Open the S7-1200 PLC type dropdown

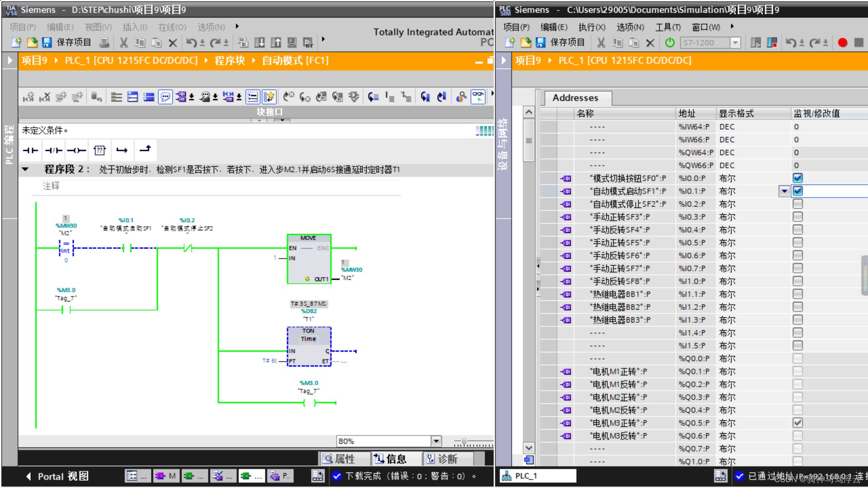coord(735,42)
